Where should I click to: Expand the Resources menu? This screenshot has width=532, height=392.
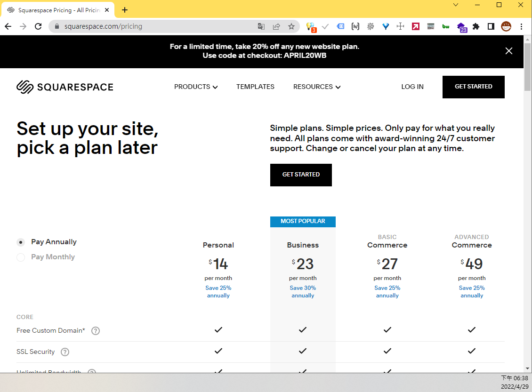click(x=316, y=87)
